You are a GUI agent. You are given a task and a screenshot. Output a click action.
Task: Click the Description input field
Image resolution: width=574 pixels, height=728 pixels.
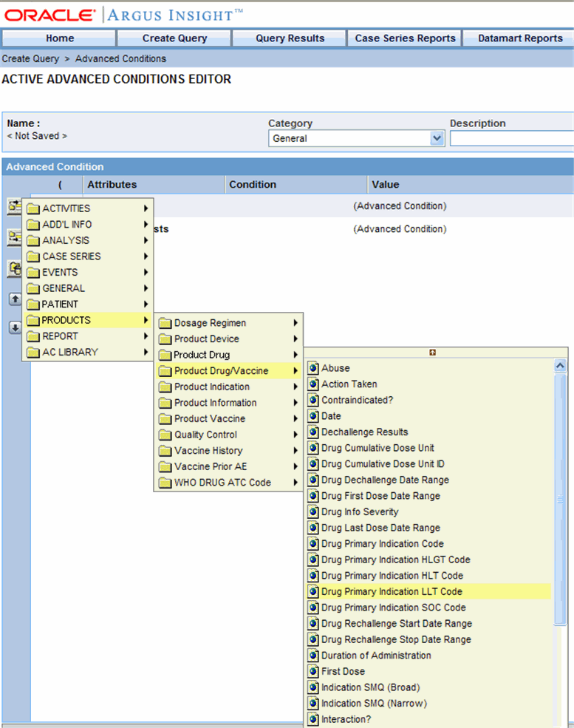512,138
